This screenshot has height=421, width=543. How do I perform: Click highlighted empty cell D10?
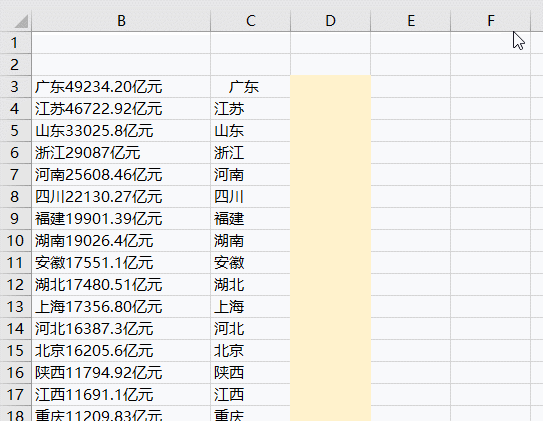coord(330,241)
